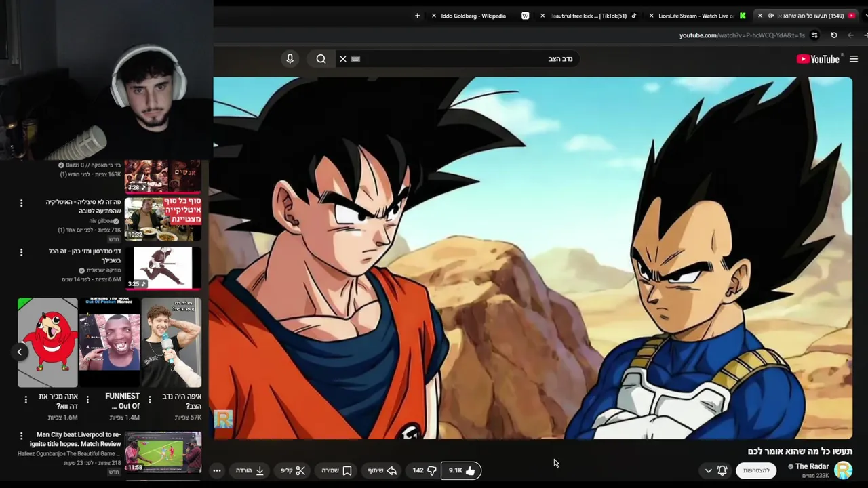Open options menu for דני סנדרסון video
868x488 pixels.
point(21,253)
